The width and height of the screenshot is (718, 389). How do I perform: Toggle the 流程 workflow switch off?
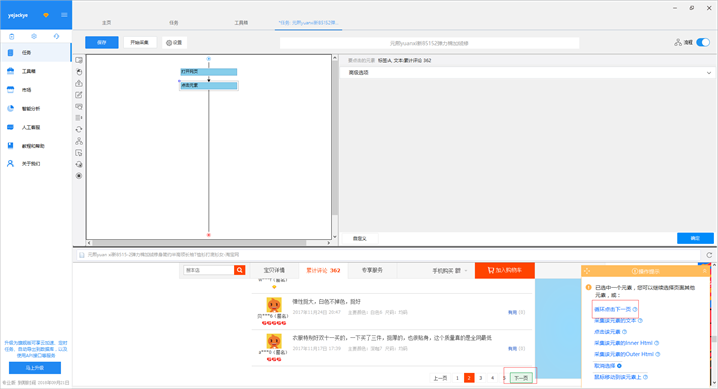[x=703, y=42]
